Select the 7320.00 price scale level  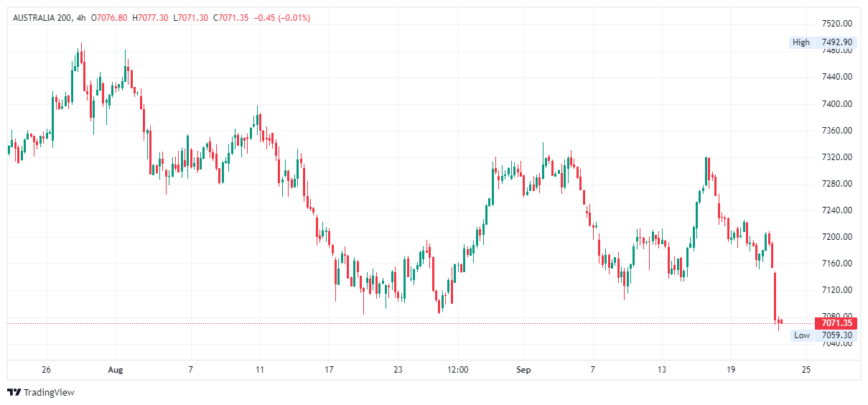837,157
